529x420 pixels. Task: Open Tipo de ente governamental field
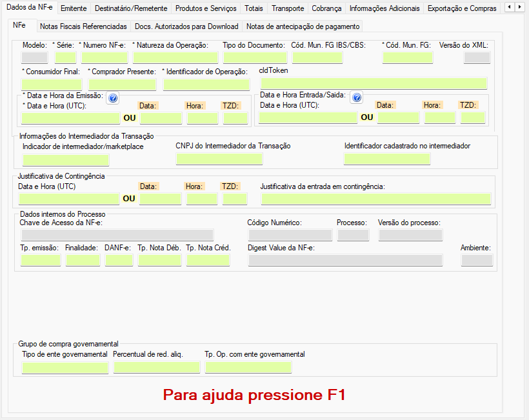65,368
